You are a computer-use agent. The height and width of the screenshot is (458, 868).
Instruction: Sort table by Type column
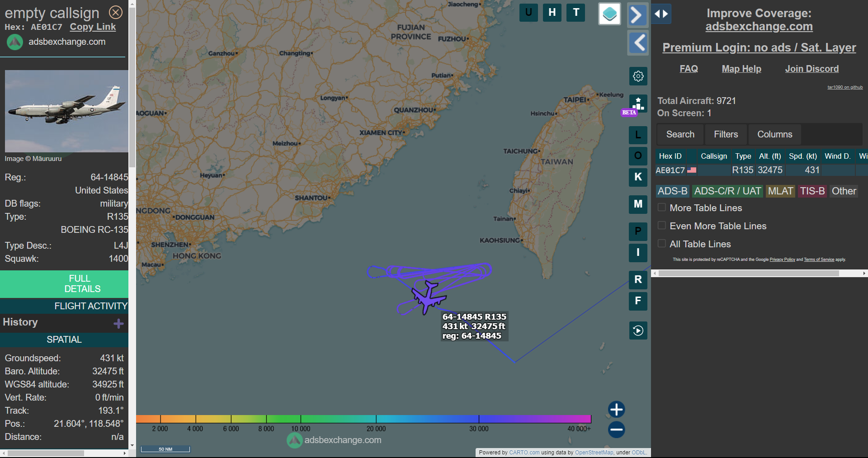(x=743, y=156)
